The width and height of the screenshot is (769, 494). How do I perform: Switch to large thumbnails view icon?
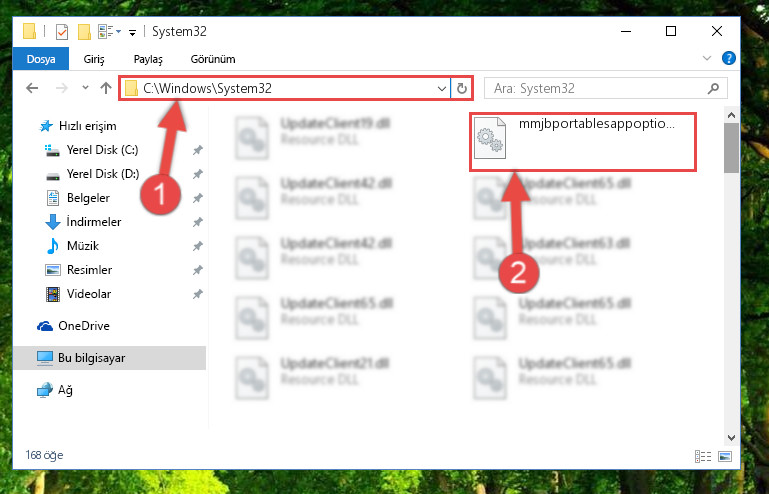(725, 456)
